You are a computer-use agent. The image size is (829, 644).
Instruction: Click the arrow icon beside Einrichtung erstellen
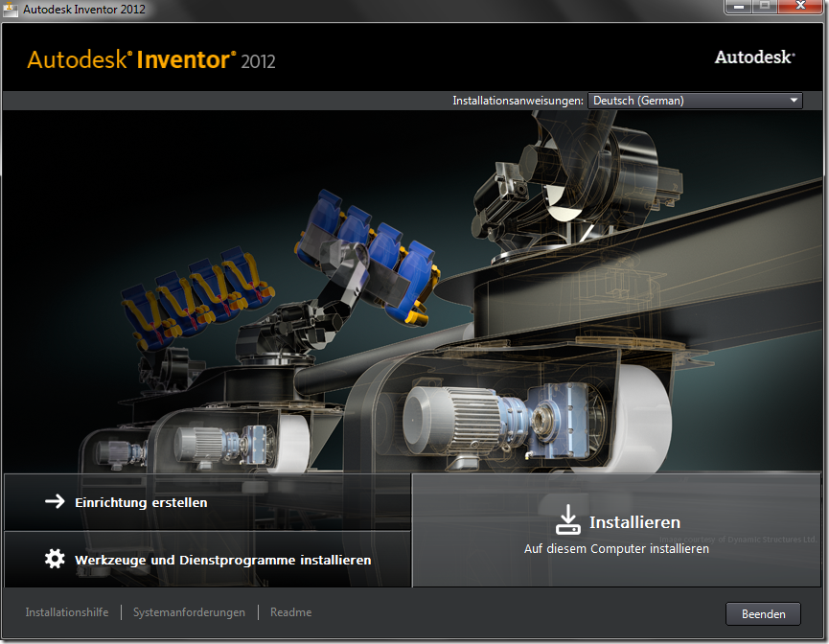click(x=55, y=501)
